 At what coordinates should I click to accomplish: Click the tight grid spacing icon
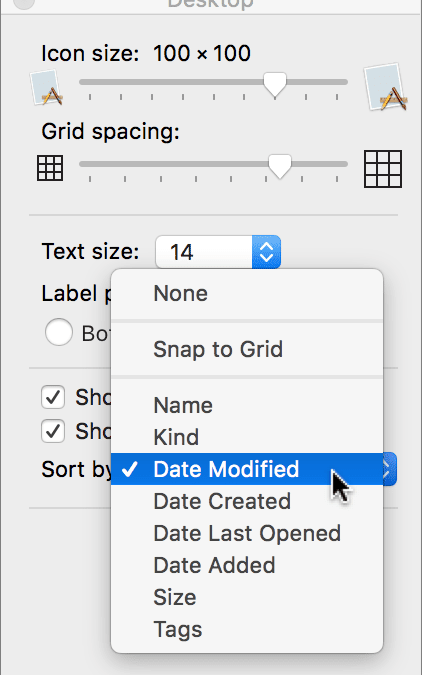click(50, 168)
